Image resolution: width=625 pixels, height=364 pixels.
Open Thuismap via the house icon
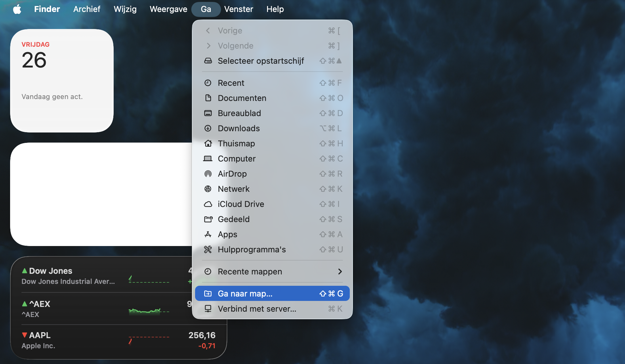tap(208, 143)
